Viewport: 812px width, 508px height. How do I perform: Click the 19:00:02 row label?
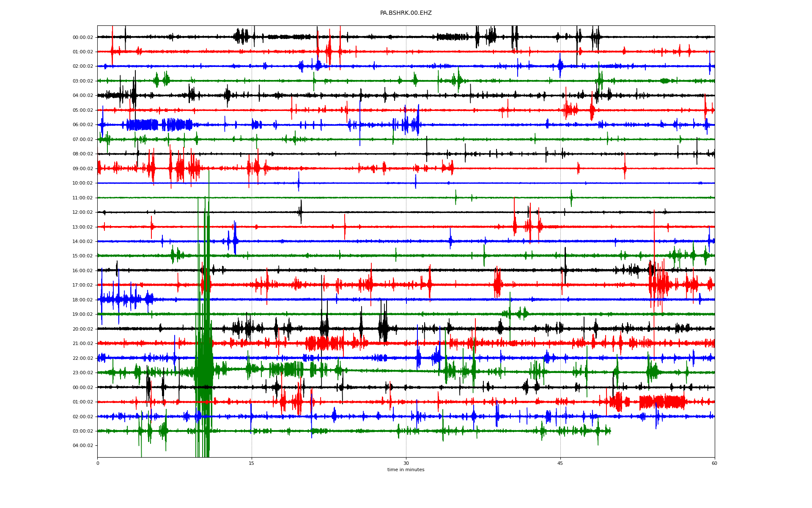(82, 315)
